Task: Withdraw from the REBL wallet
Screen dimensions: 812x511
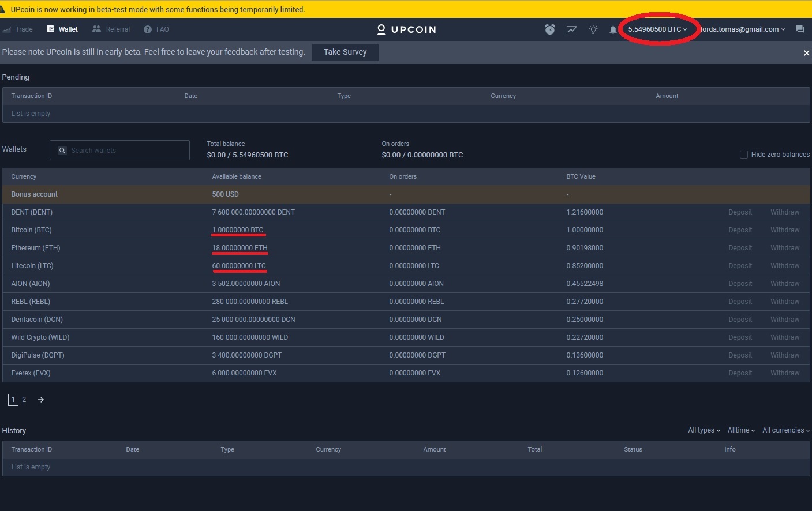Action: point(785,302)
